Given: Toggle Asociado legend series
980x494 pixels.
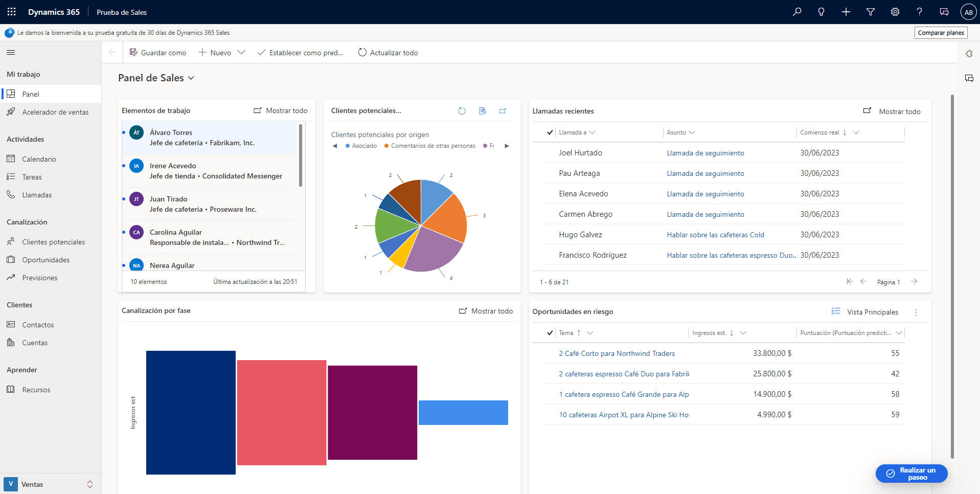Looking at the screenshot, I should [x=361, y=146].
